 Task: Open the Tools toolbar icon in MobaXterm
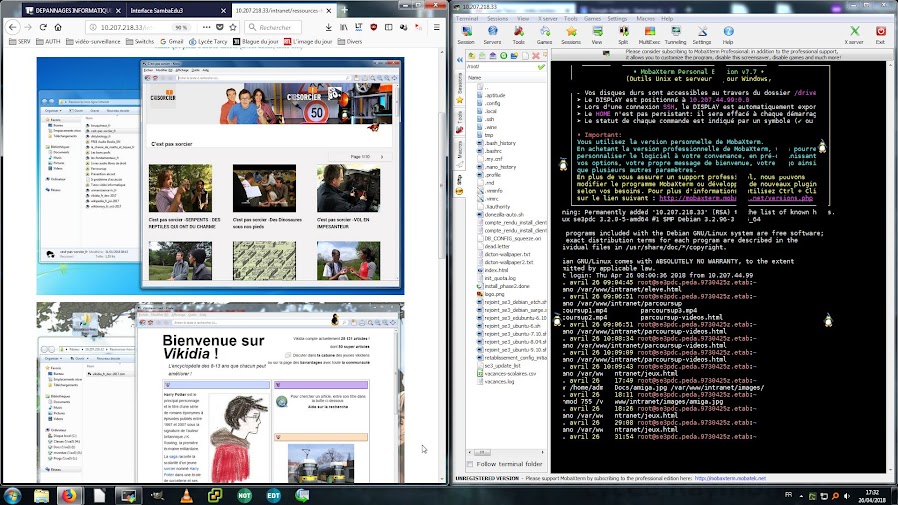(x=518, y=35)
